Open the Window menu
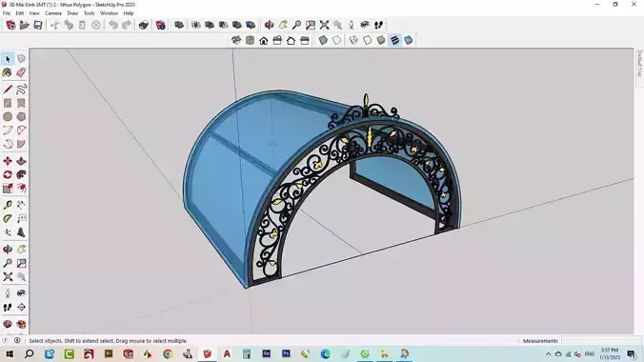Image resolution: width=644 pixels, height=362 pixels. point(109,13)
